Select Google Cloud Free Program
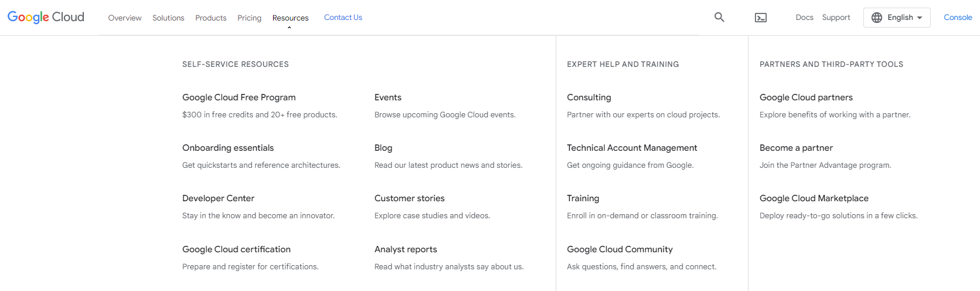This screenshot has height=291, width=980. coord(239,97)
